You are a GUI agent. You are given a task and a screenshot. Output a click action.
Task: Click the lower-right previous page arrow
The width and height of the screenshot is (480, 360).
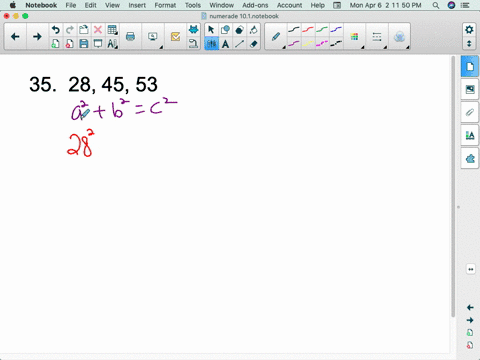click(x=470, y=307)
